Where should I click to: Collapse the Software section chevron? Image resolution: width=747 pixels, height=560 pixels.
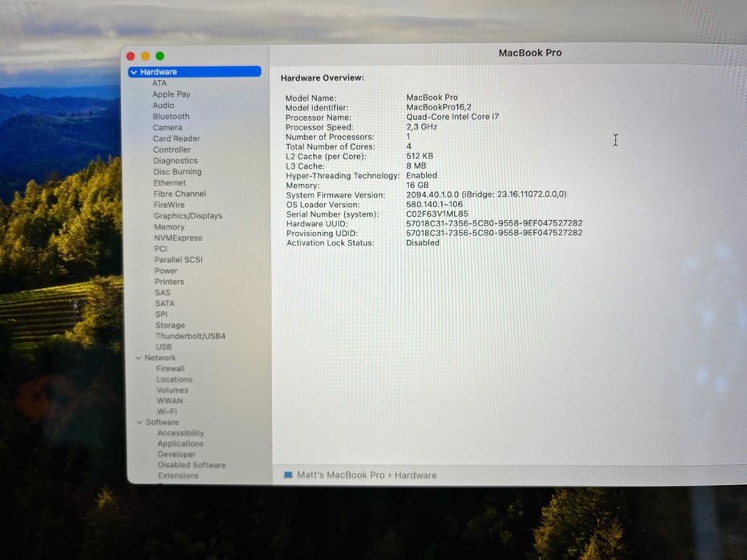click(x=139, y=422)
